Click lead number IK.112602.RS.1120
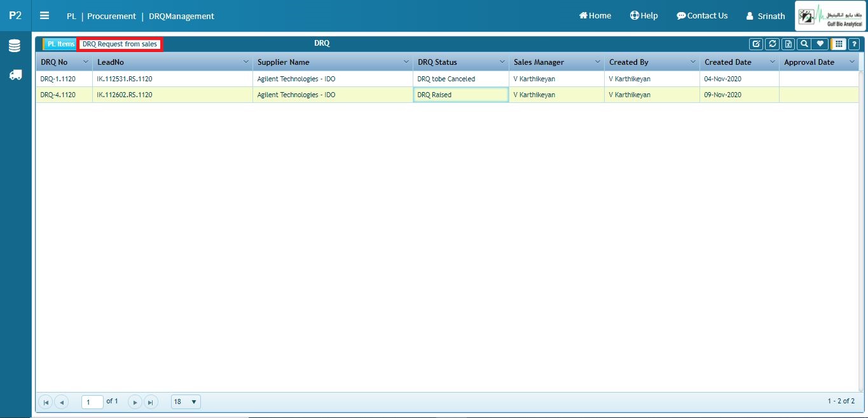 (x=124, y=95)
